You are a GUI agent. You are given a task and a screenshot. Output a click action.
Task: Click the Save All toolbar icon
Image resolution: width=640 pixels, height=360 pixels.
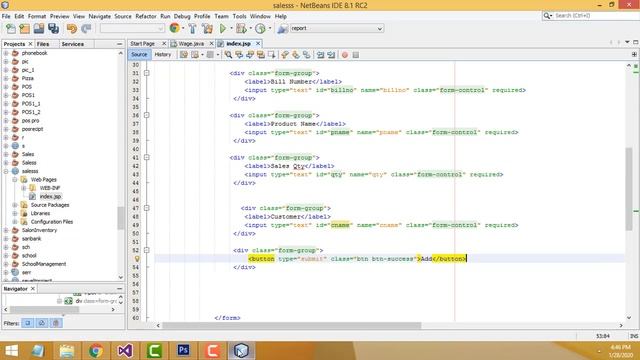pyautogui.click(x=53, y=29)
